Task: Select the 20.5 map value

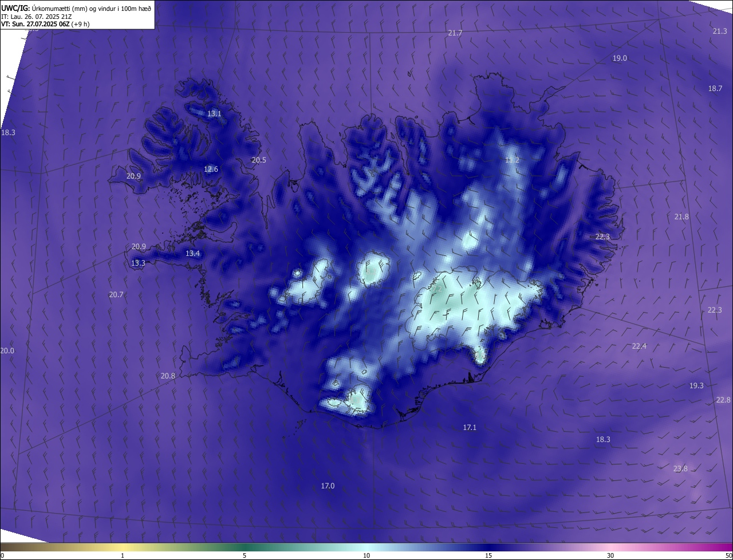Action: [259, 160]
